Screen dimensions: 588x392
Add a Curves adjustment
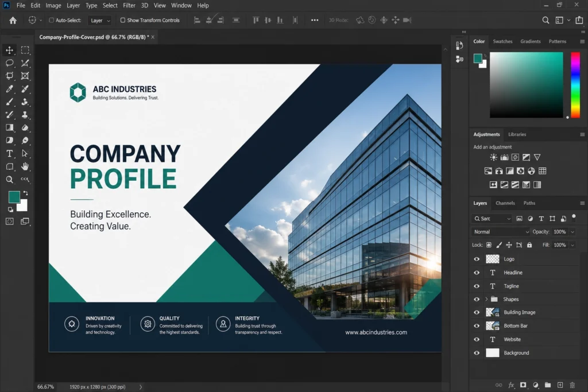click(x=515, y=157)
